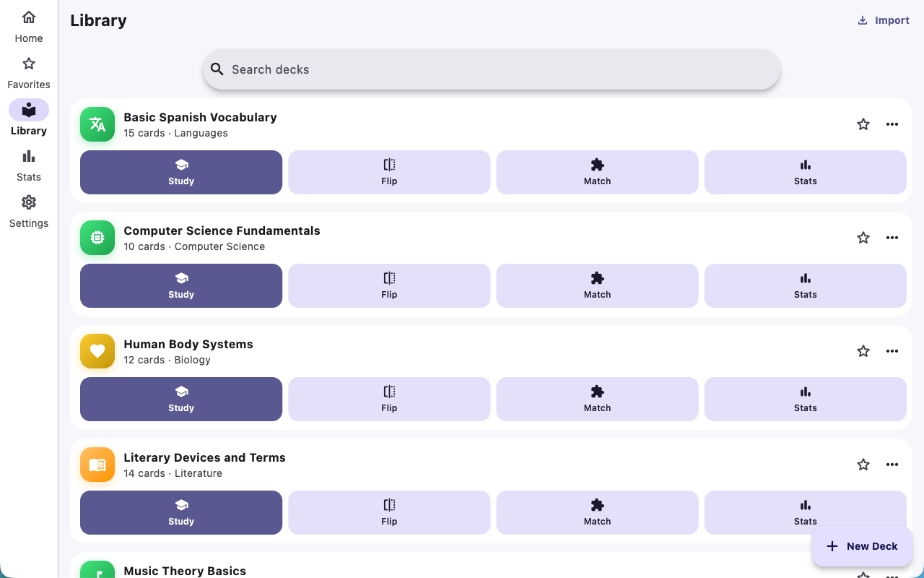This screenshot has height=578, width=924.
Task: Open the Basic Spanish Vocabulary deck title
Action: pyautogui.click(x=200, y=117)
